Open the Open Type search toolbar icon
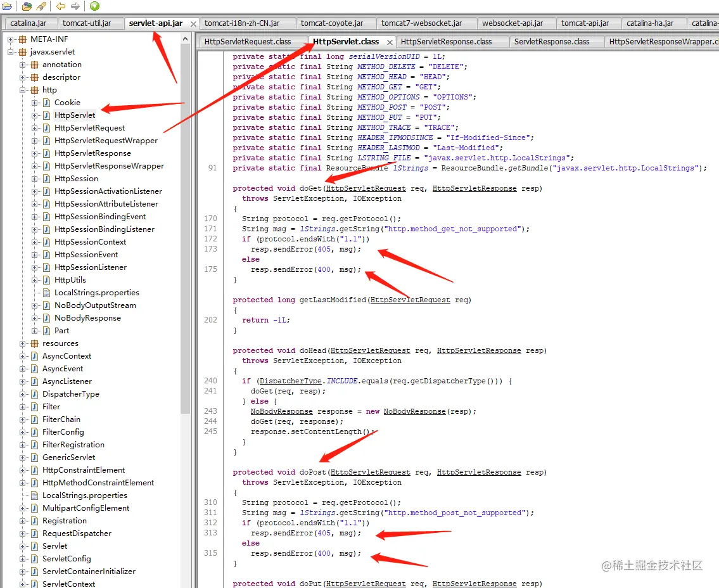The image size is (719, 588). pyautogui.click(x=26, y=6)
